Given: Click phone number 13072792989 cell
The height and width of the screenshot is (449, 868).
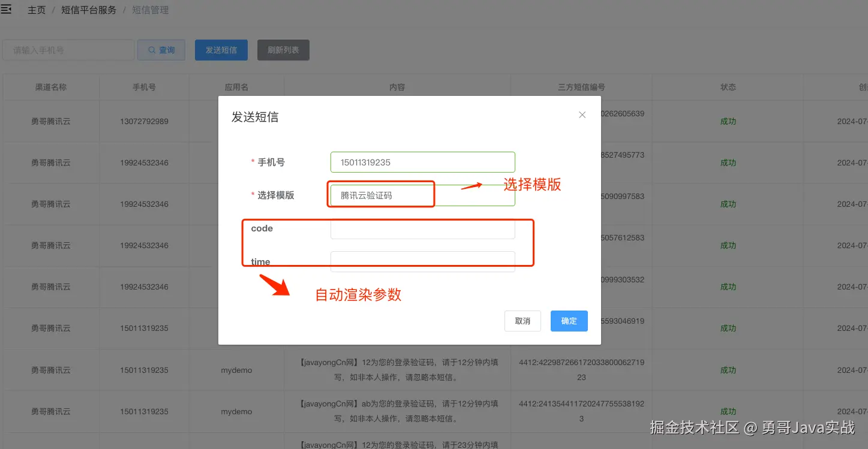Looking at the screenshot, I should point(144,121).
